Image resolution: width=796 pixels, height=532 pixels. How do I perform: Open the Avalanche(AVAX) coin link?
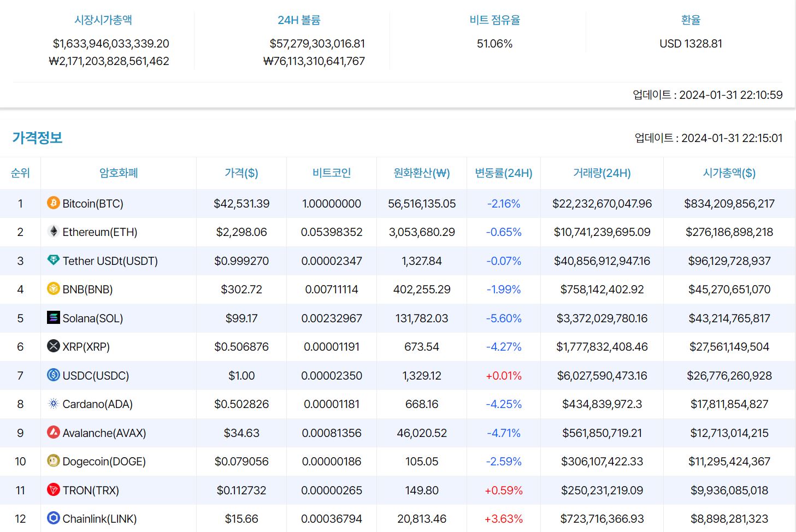point(104,433)
